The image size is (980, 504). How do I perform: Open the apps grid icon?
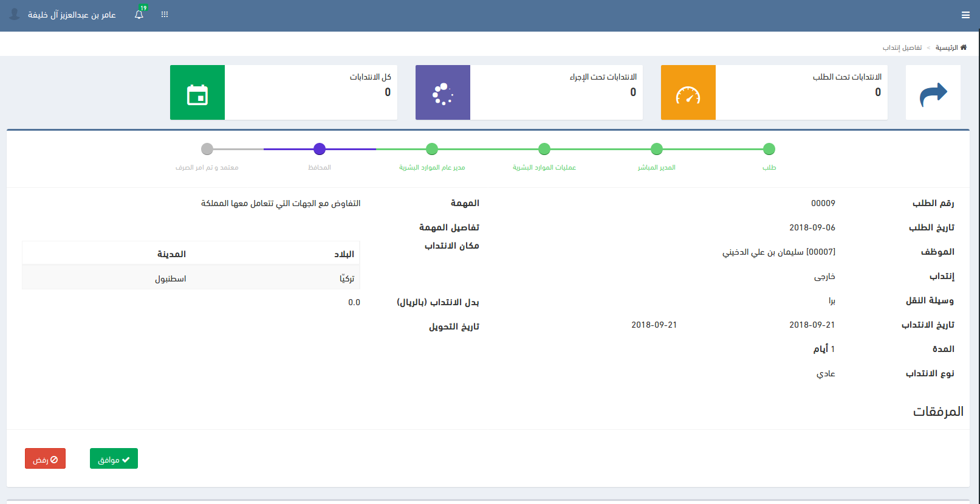click(165, 15)
